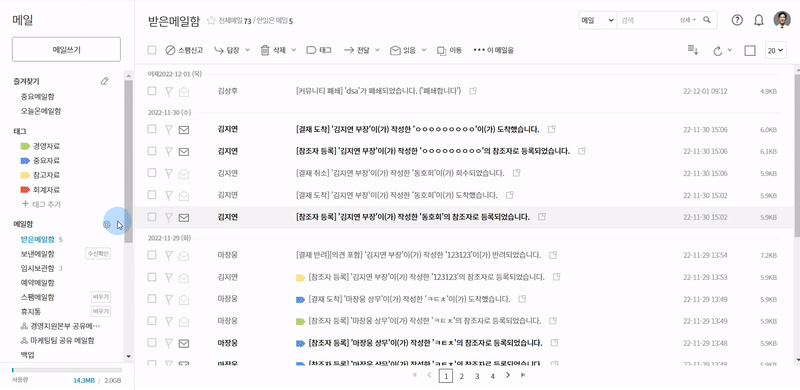Click the envelope icon on 결재 도착 ㅇㅇㅇㅇㅇㅇㅇㅇㅇ mail

184,130
